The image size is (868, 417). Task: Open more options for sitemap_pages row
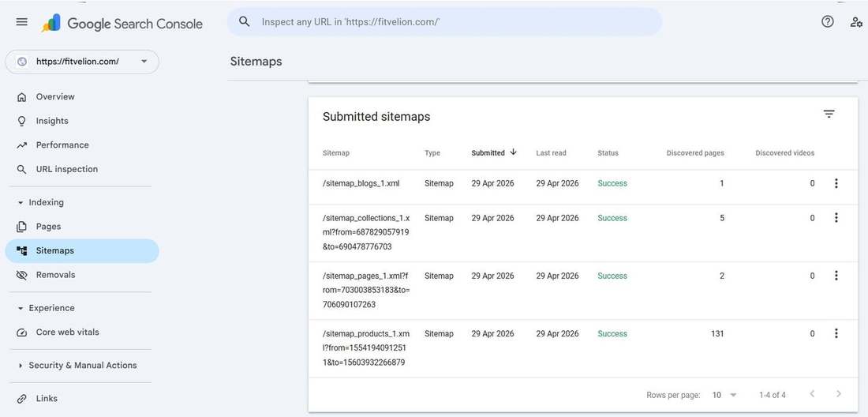point(836,275)
